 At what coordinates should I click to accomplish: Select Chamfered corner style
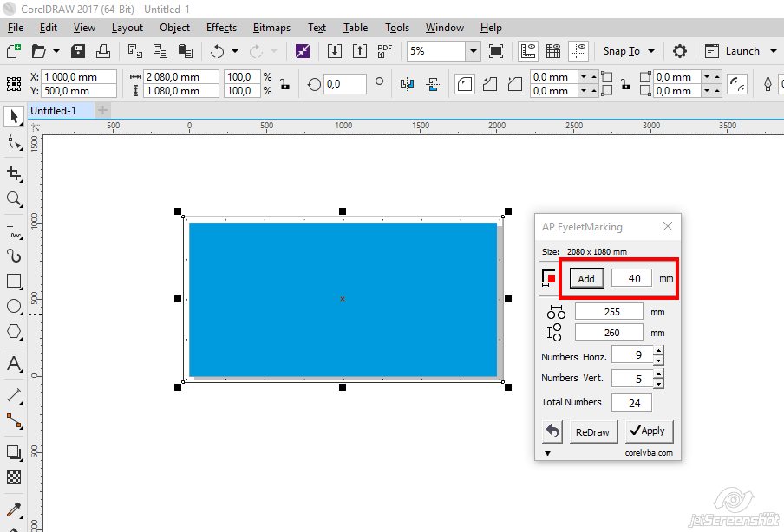pos(515,84)
